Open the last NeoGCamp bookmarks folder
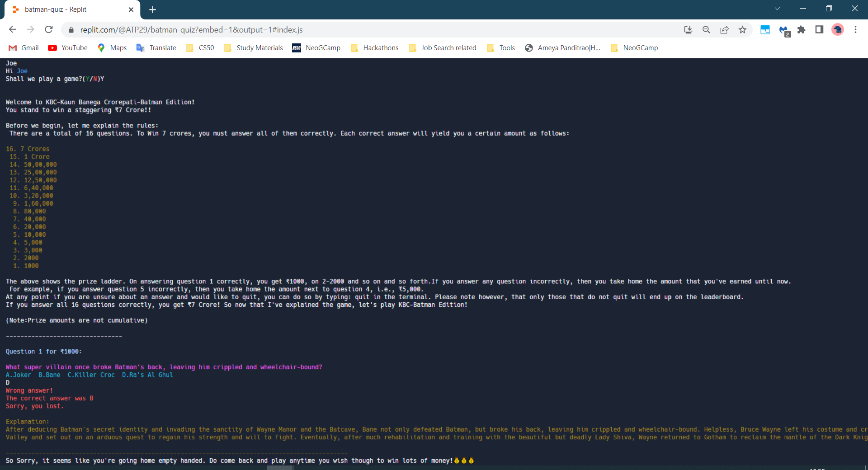 click(x=634, y=48)
